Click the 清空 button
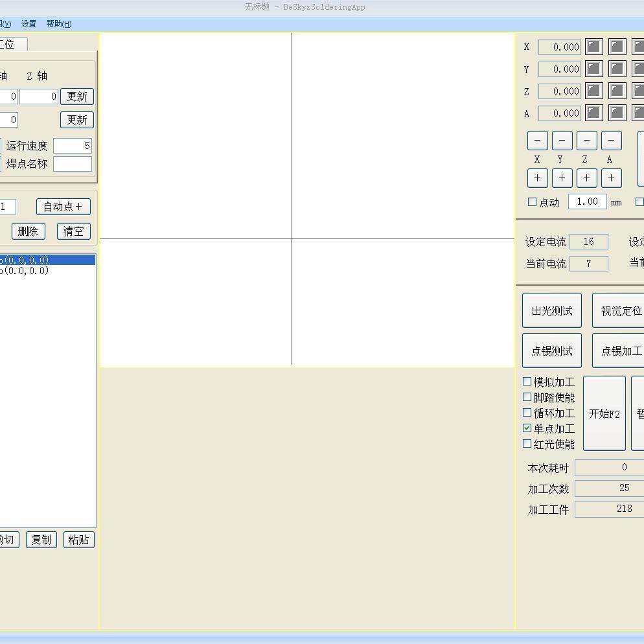 73,231
